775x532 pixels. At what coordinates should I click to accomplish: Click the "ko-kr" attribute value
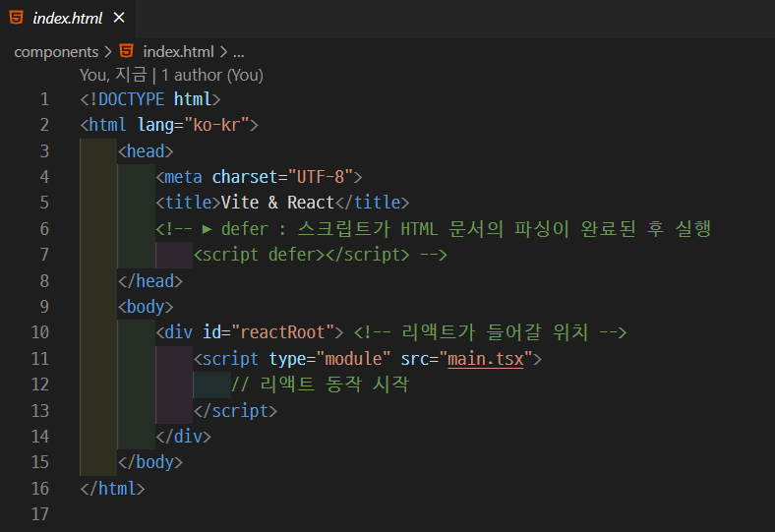point(216,125)
